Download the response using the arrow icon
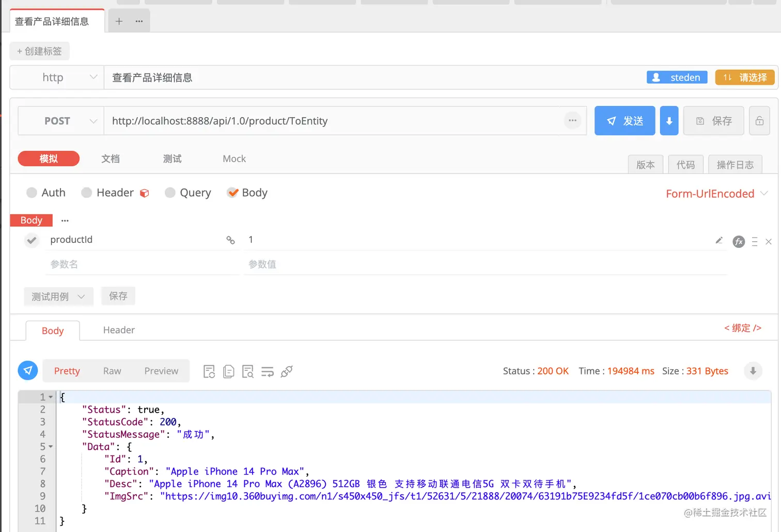The image size is (781, 532). pyautogui.click(x=753, y=371)
